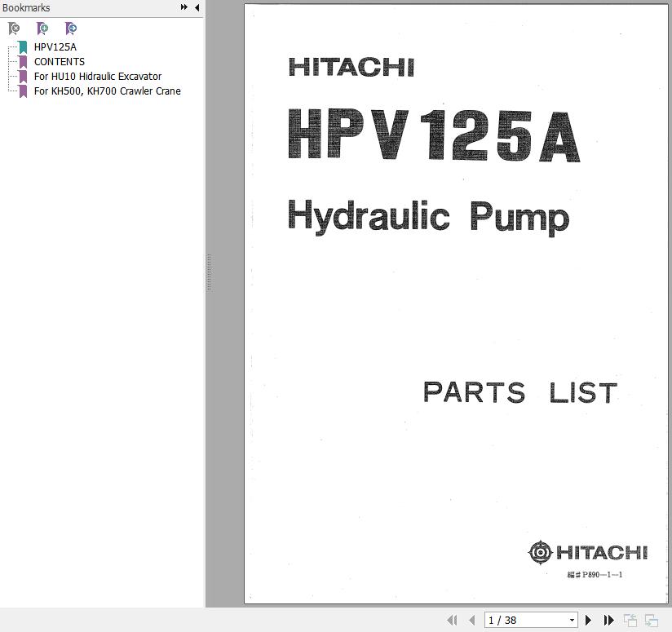Click the previous view navigation icon

[630, 620]
